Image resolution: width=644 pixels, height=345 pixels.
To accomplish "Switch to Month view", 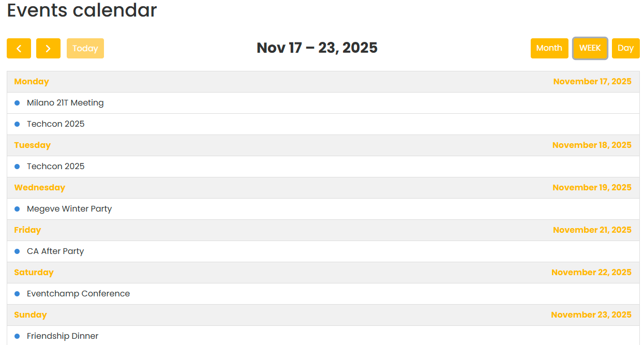I will tap(549, 48).
